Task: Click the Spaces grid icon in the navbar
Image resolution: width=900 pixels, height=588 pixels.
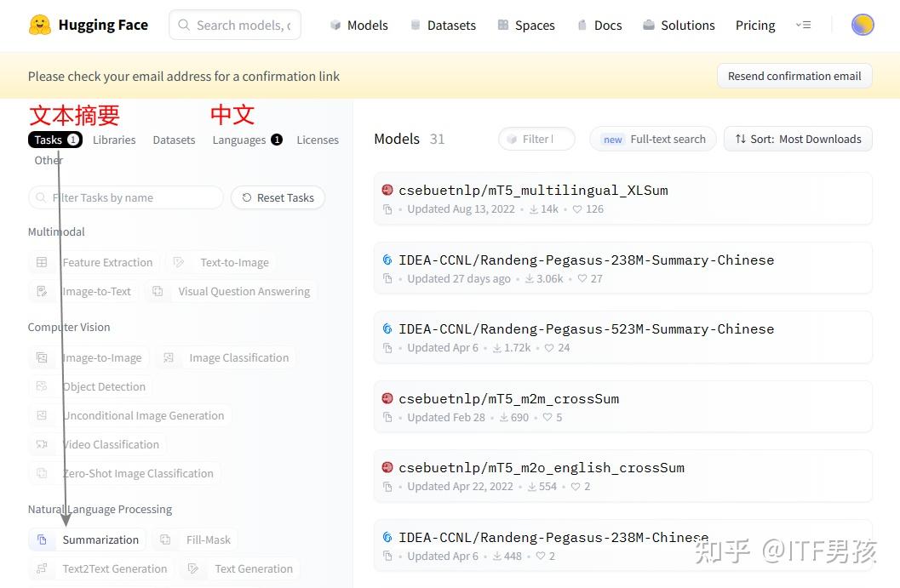Action: point(503,26)
